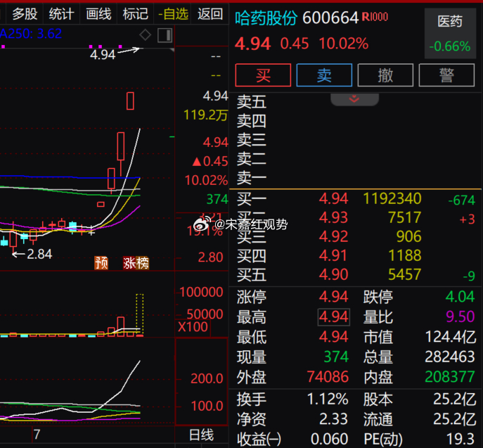Click the 流通 value 25.2亿

coord(454,419)
